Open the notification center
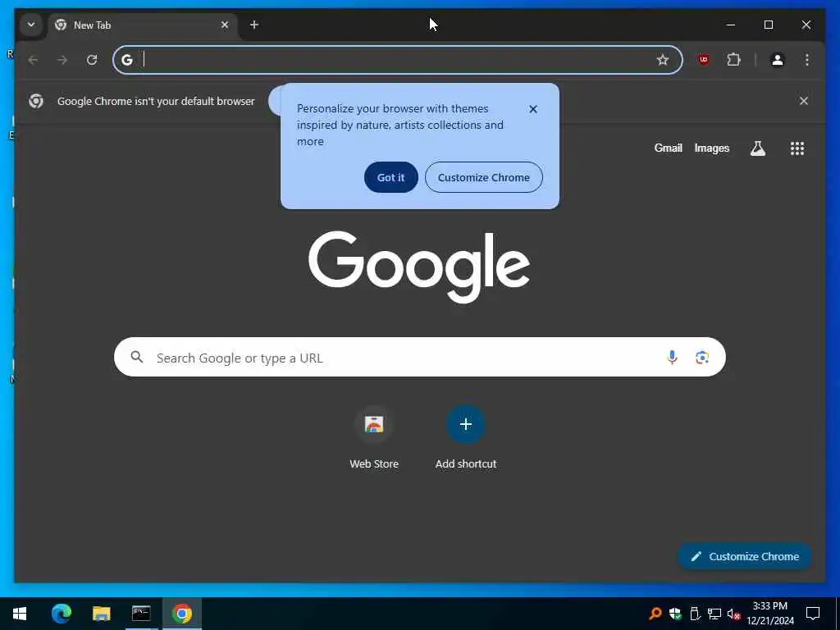 (813, 614)
